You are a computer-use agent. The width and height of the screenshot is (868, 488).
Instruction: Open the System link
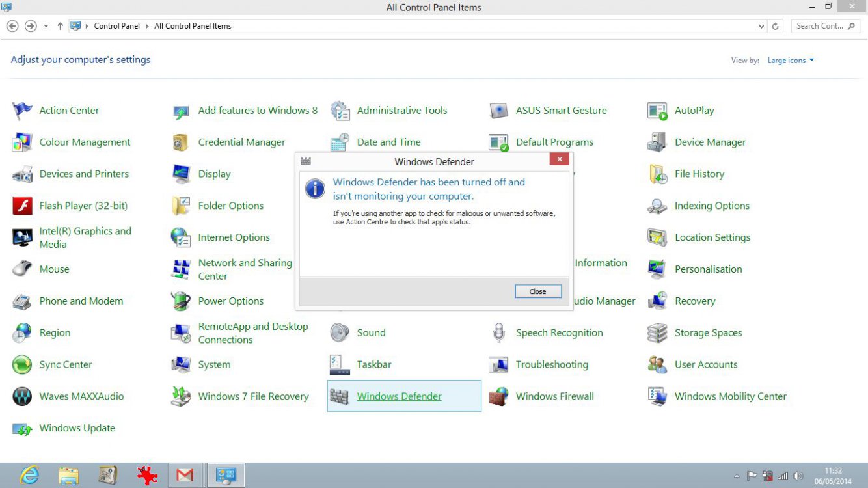[214, 364]
